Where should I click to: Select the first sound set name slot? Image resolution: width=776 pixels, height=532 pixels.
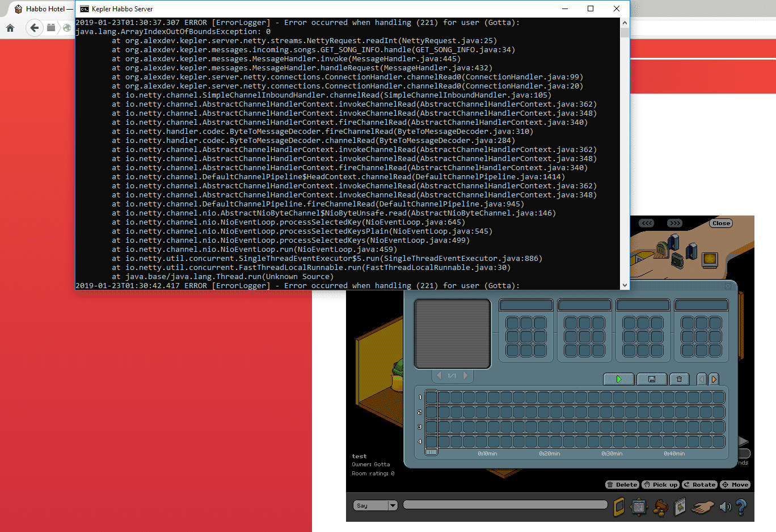526,305
